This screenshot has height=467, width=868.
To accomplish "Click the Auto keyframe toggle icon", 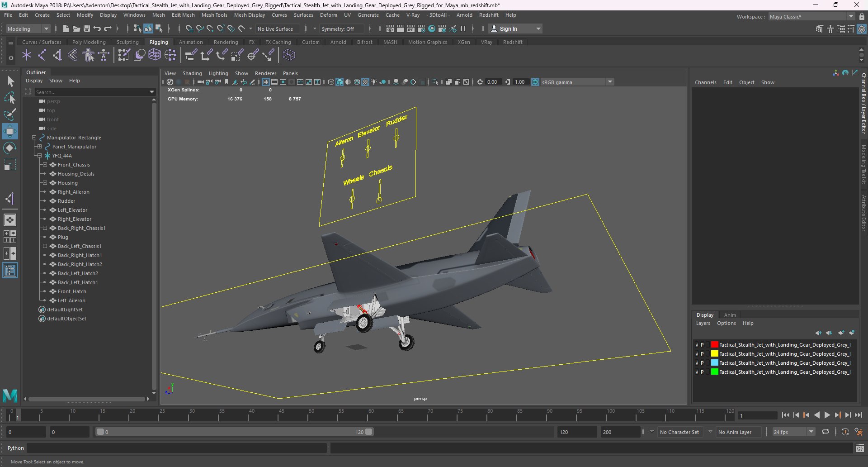I will click(845, 432).
